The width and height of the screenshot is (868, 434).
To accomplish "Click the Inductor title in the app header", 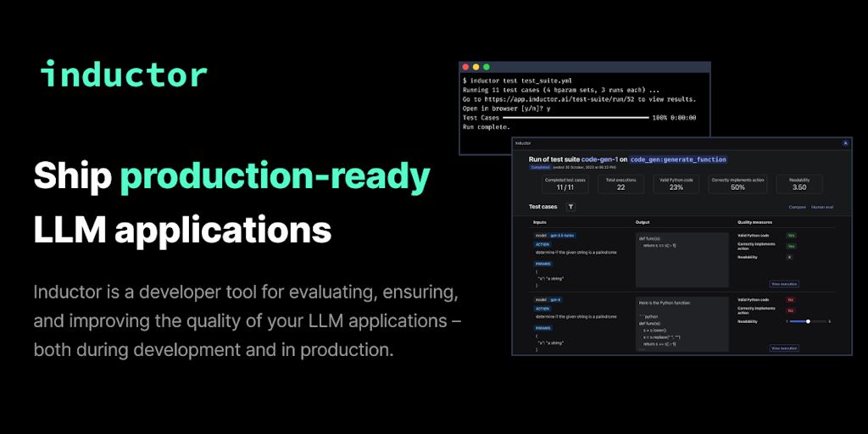I will click(523, 142).
